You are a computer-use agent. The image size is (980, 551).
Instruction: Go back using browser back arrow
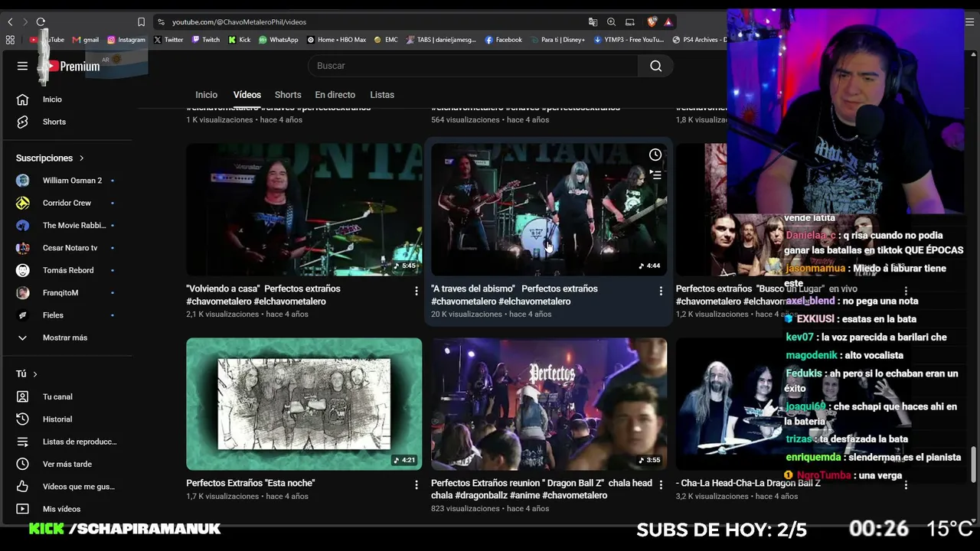pos(10,22)
